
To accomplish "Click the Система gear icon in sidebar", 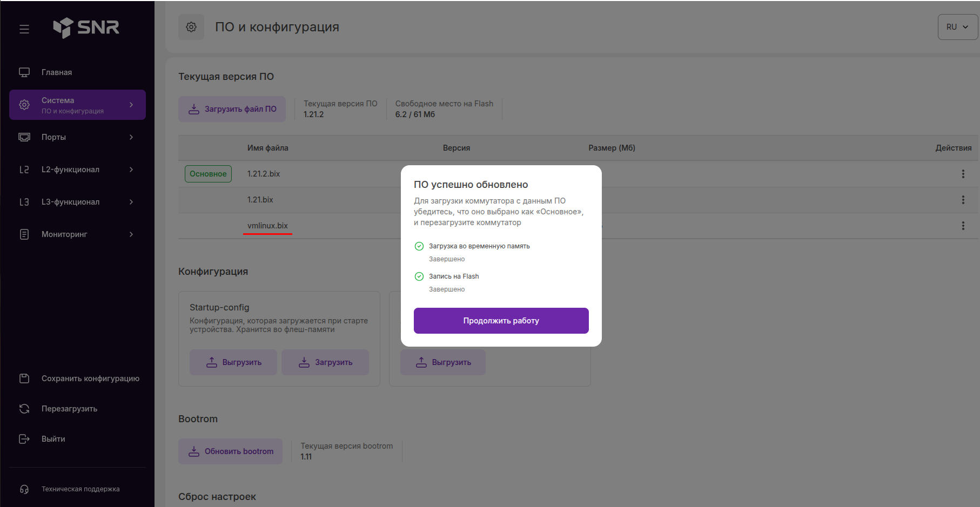I will 24,105.
